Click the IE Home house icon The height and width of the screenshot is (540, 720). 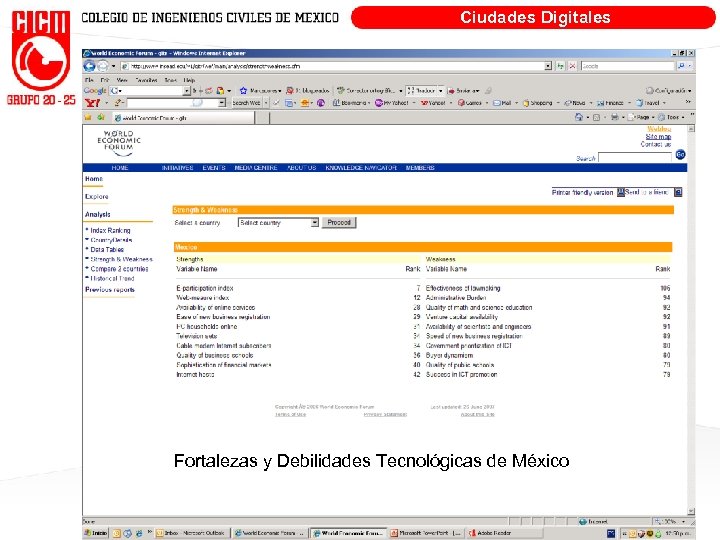579,117
